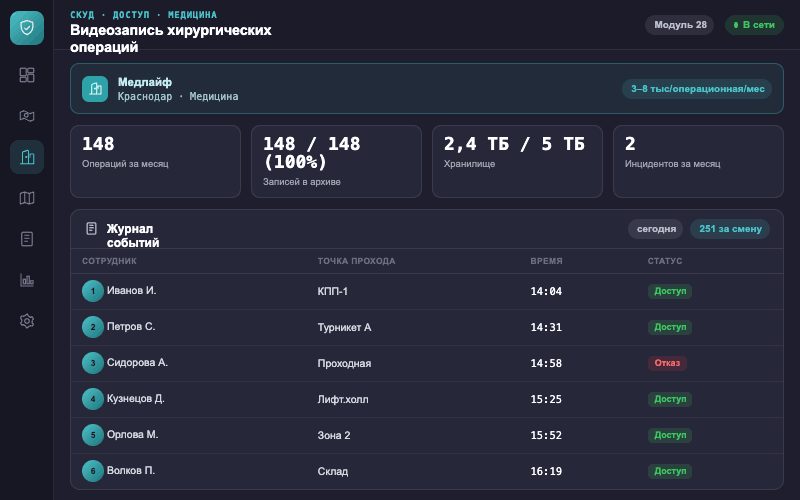Click the СКУД · ДОСТУП · МЕДИЦИНА breadcrumb
This screenshot has height=500, width=800.
coord(143,15)
